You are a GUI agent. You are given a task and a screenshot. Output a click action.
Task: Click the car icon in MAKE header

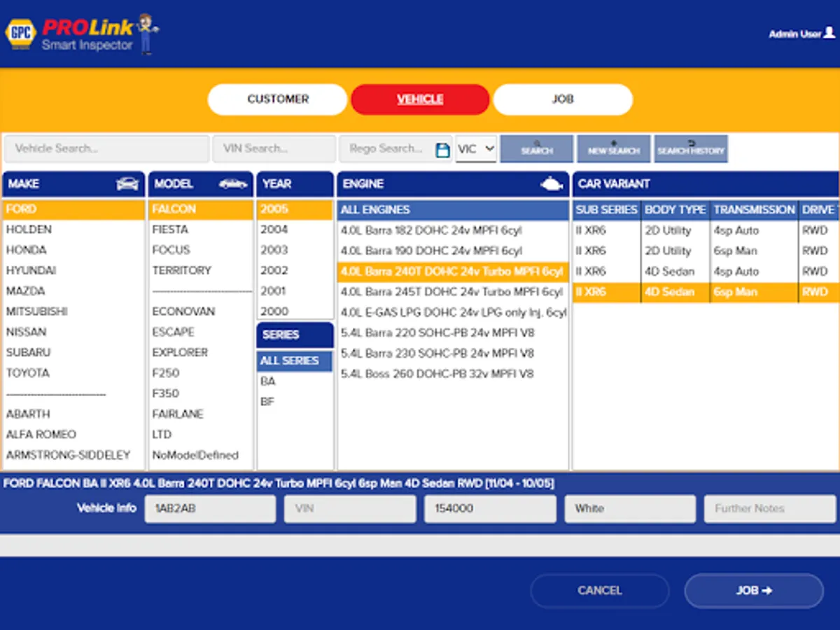pyautogui.click(x=127, y=184)
